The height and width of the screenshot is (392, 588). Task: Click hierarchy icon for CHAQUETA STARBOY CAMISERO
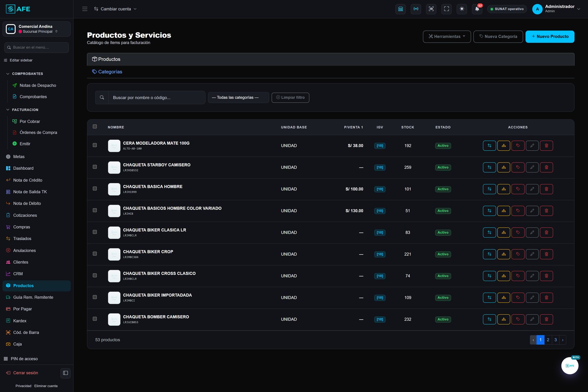(x=504, y=167)
